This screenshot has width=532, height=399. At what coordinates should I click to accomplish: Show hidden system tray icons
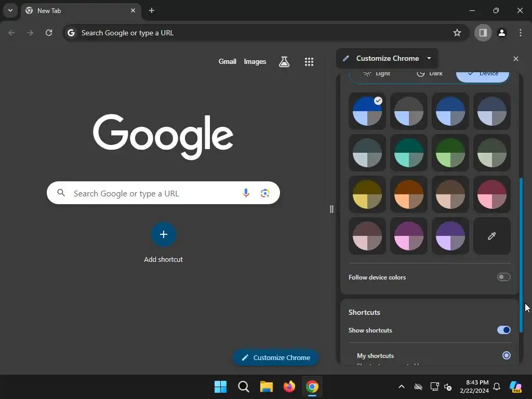point(402,387)
